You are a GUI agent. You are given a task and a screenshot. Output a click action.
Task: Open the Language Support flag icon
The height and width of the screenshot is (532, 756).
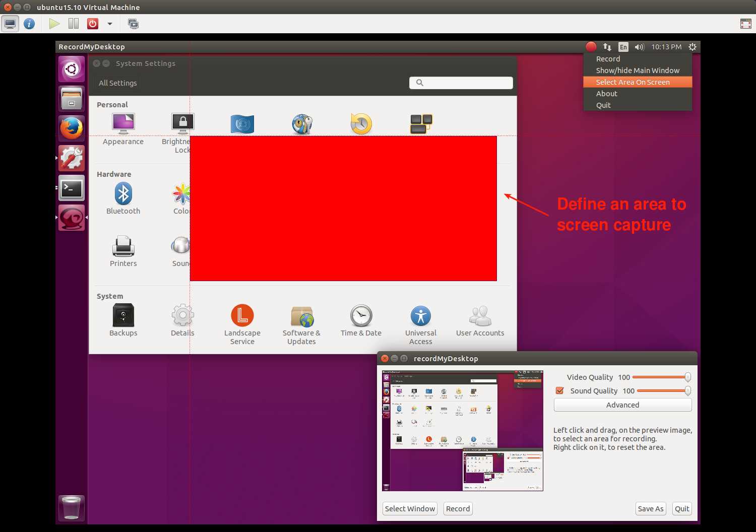[x=242, y=124]
